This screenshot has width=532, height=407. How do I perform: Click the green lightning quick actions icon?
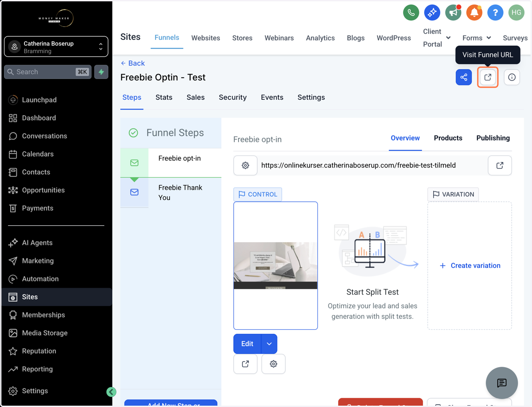click(x=102, y=72)
